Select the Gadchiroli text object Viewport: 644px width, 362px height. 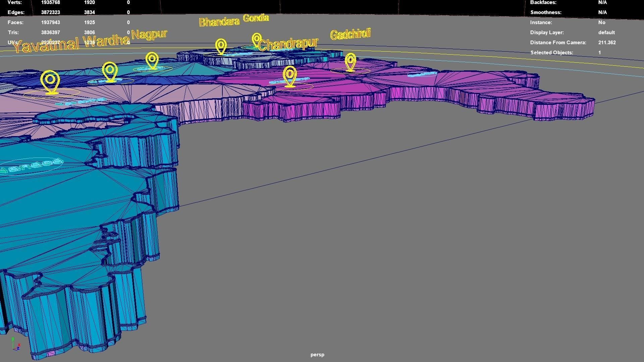(x=350, y=34)
